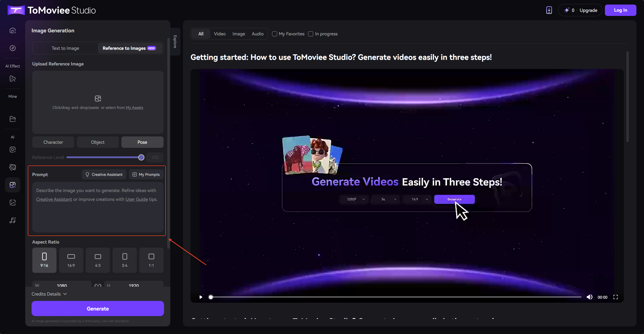The height and width of the screenshot is (334, 644).
Task: Show All creations tab
Action: [201, 34]
